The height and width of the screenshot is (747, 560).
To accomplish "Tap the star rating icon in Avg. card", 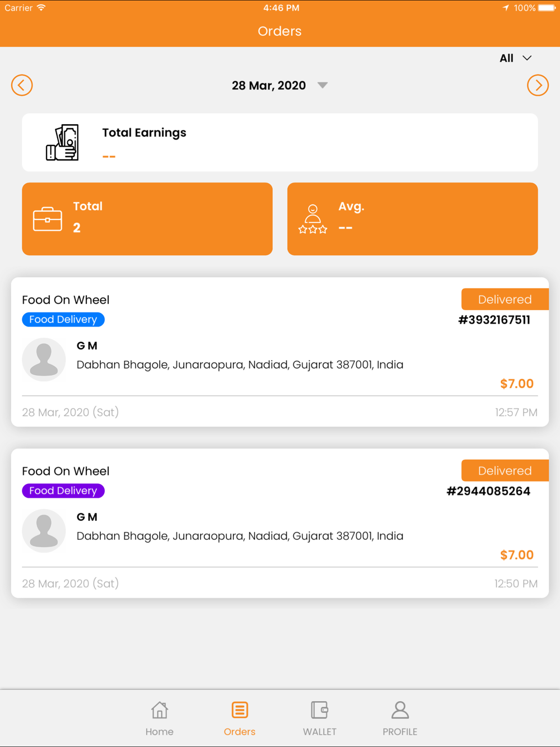I will click(x=312, y=219).
